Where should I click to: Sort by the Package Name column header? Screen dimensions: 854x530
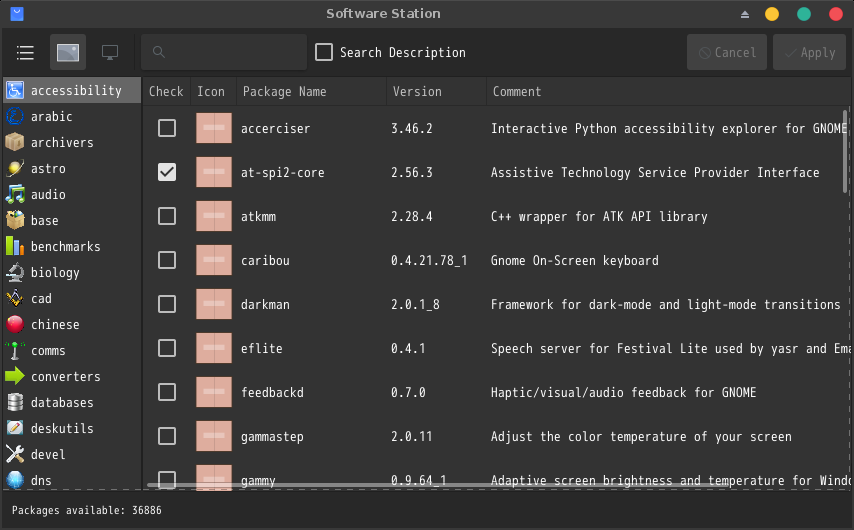click(311, 92)
